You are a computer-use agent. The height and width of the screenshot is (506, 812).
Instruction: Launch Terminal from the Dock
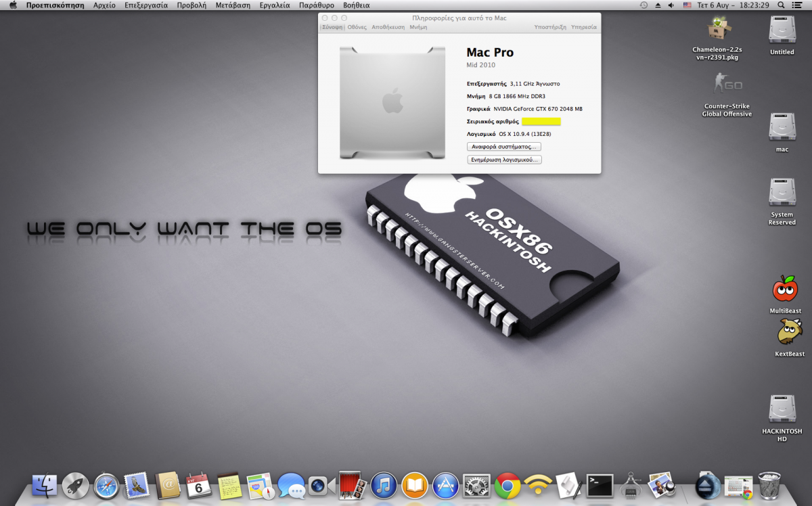tap(600, 485)
